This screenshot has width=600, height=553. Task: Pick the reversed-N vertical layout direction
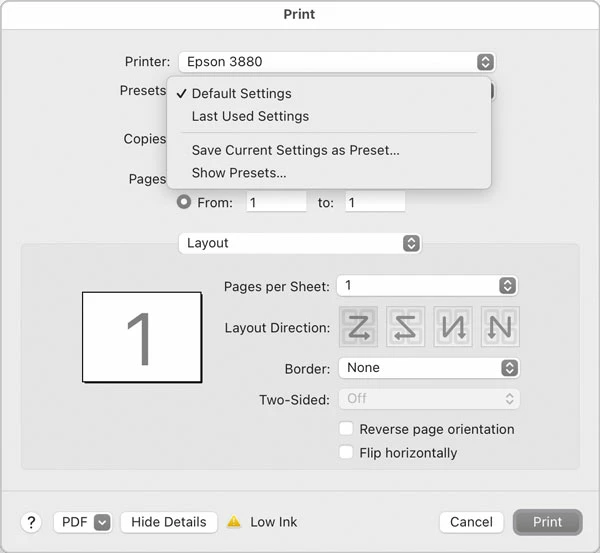point(453,327)
